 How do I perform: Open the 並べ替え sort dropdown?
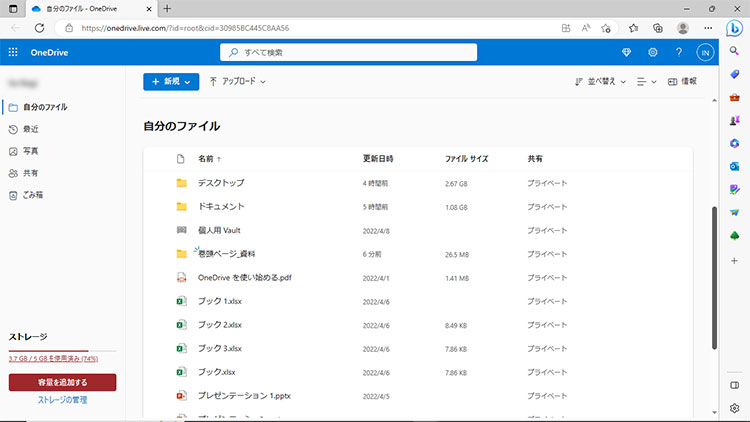click(601, 81)
